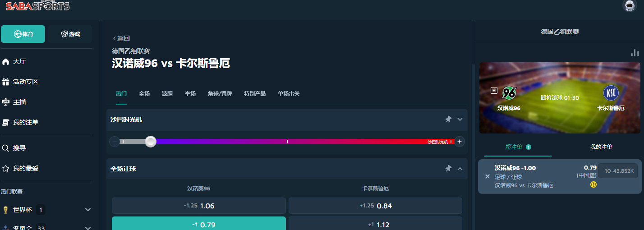Viewport: 644px width, 230px height.
Task: Open 我的最爱 favorites star
Action: point(6,168)
